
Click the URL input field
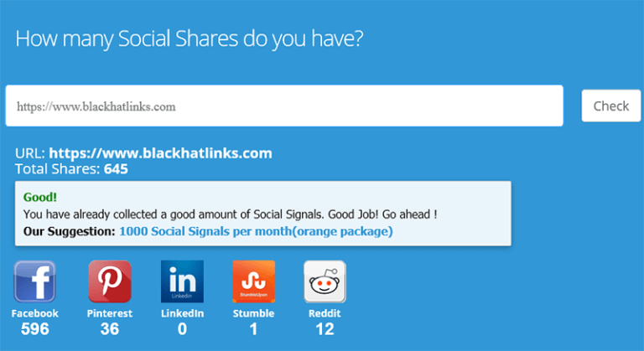(x=284, y=106)
